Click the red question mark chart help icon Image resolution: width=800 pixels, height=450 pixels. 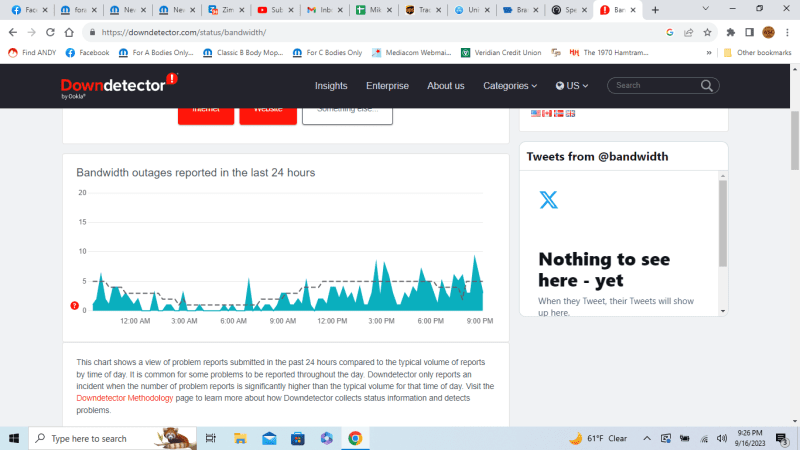(74, 306)
